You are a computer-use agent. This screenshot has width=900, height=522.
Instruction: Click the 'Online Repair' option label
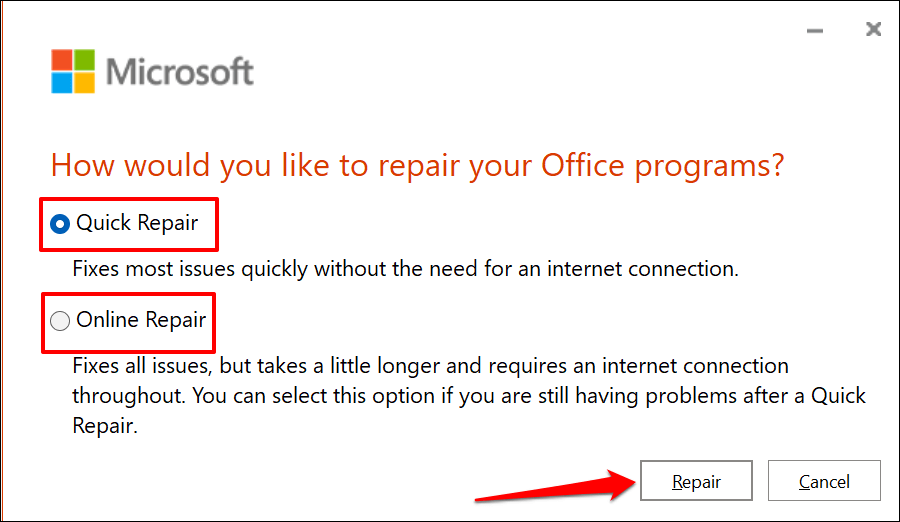coord(141,320)
